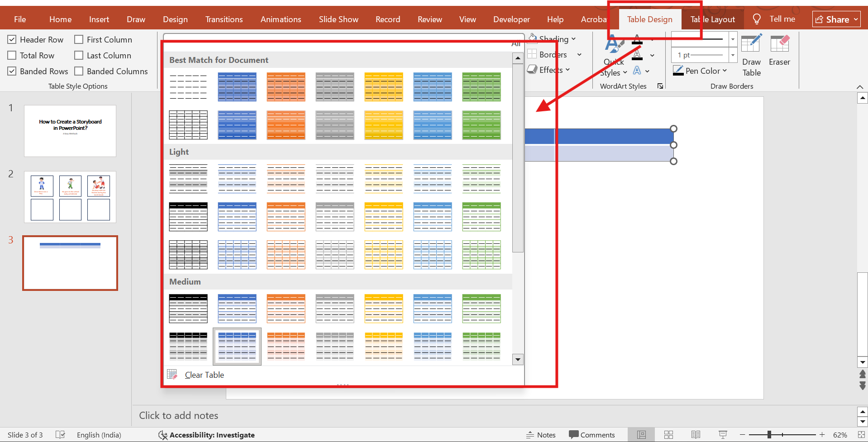Switch to Slide Sorter view icon
Viewport: 868px width, 442px height.
tap(668, 435)
